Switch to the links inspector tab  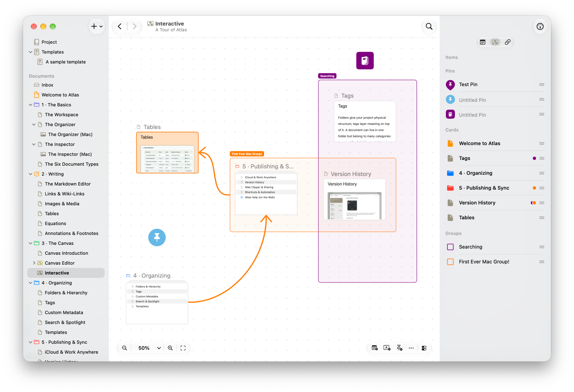tap(508, 42)
